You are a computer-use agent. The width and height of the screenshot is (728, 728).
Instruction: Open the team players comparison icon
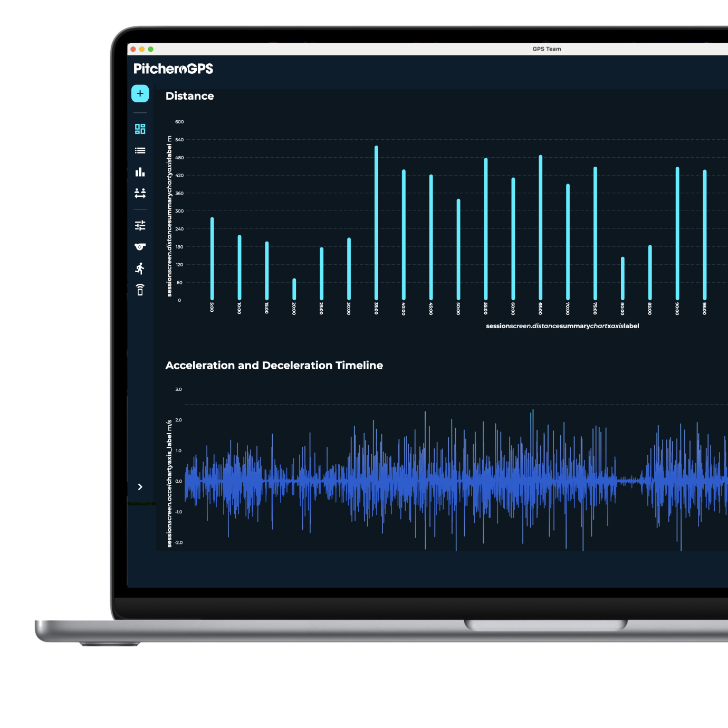point(140,193)
